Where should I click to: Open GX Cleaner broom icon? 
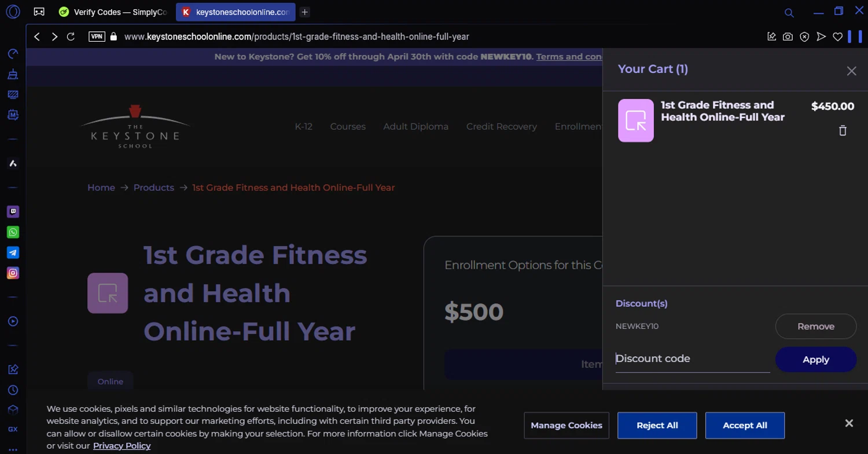click(13, 74)
